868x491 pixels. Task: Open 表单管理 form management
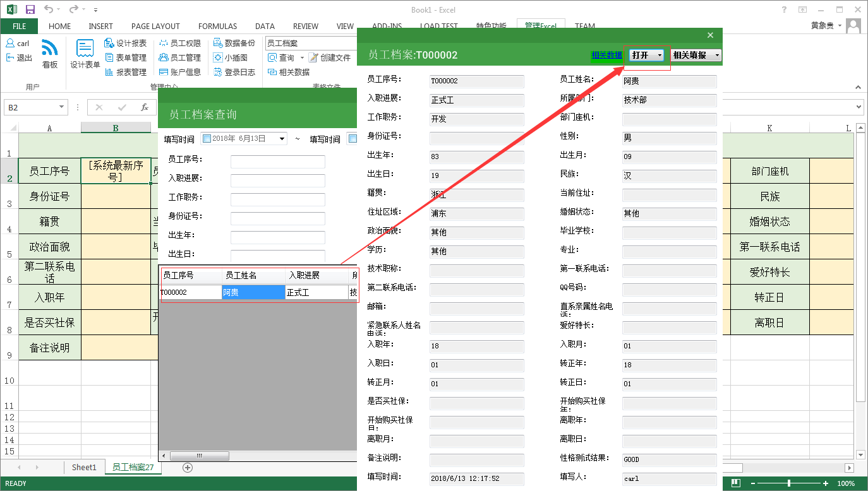coord(126,57)
